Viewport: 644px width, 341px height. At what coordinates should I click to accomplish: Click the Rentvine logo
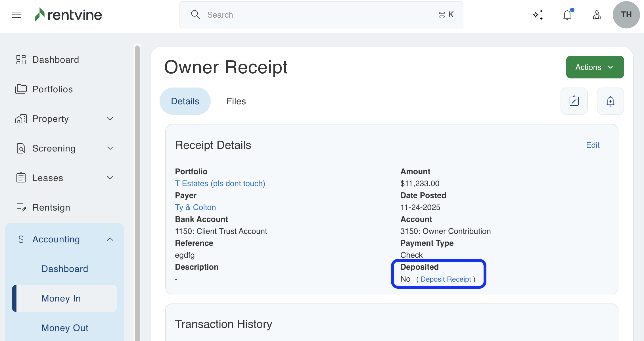(x=68, y=15)
